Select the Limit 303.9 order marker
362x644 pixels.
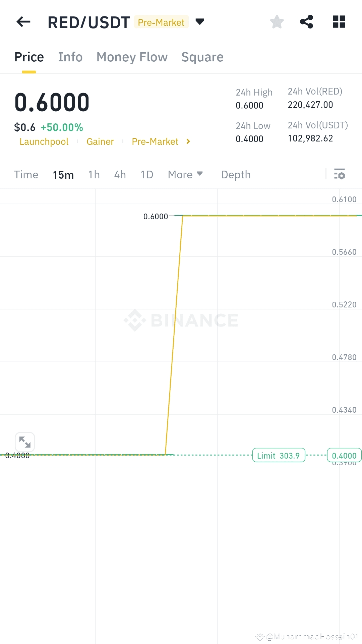[279, 455]
